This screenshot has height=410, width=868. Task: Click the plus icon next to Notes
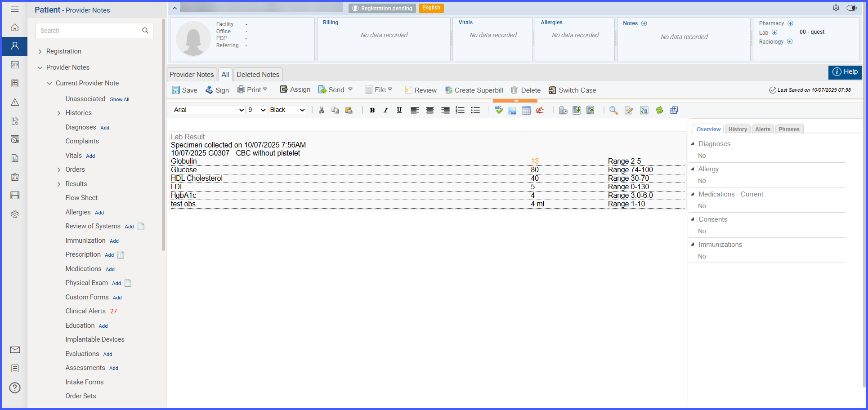coord(644,23)
